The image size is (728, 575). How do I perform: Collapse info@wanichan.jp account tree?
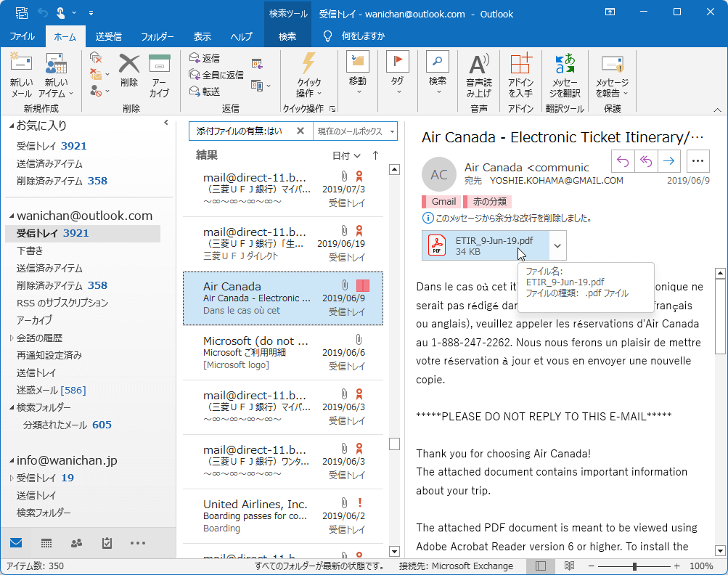pyautogui.click(x=11, y=461)
